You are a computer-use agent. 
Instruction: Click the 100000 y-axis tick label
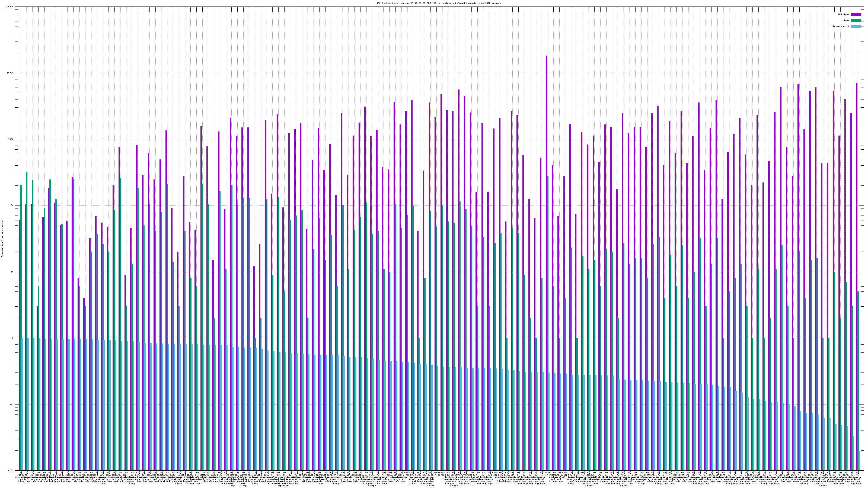[x=10, y=7]
